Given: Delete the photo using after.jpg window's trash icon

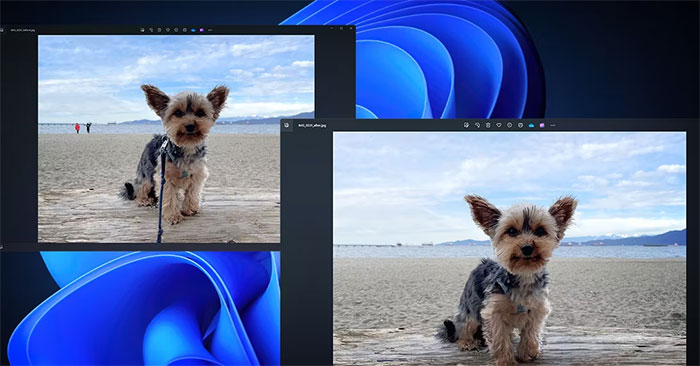Looking at the screenshot, I should click(x=488, y=125).
